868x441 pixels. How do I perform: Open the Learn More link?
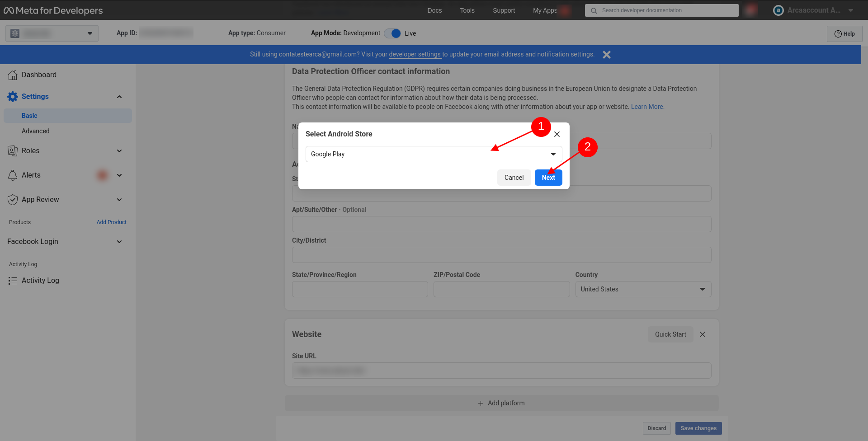click(647, 107)
